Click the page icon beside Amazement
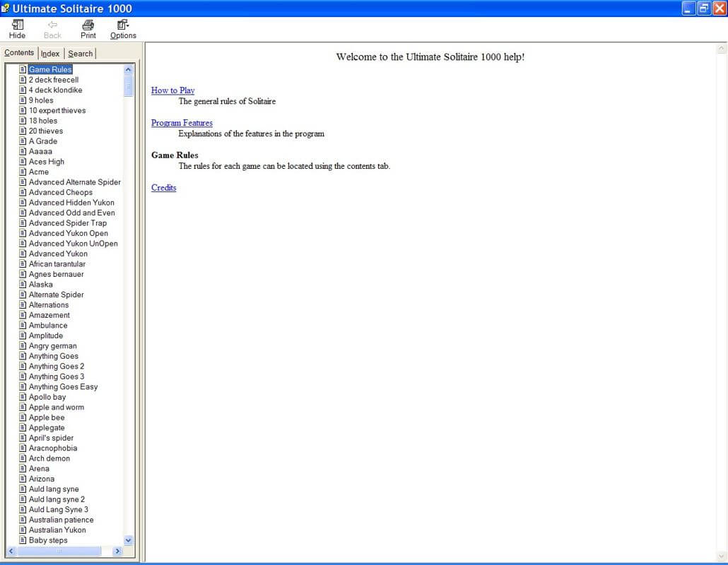 click(23, 314)
